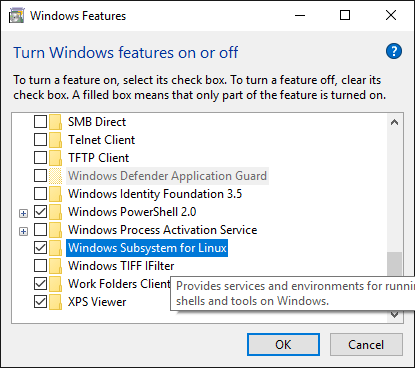Image resolution: width=415 pixels, height=368 pixels.
Task: Confirm changes with the OK button
Action: pyautogui.click(x=283, y=345)
